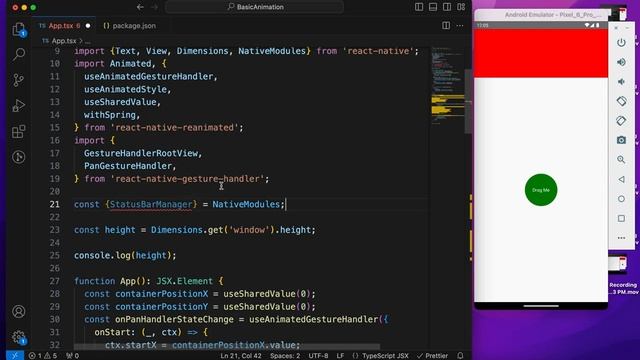Change the end of line sequence via LF

pos(340,356)
